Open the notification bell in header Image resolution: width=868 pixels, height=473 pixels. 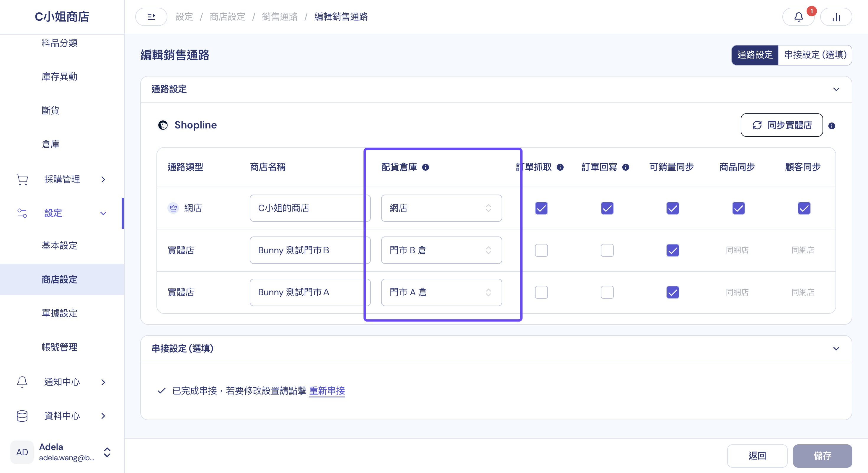coord(798,17)
